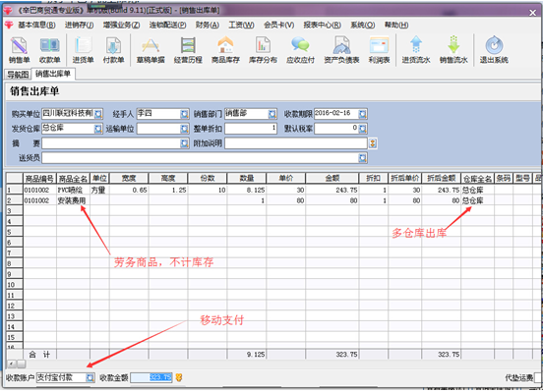Open the 摘要 lookup button

[x=185, y=143]
